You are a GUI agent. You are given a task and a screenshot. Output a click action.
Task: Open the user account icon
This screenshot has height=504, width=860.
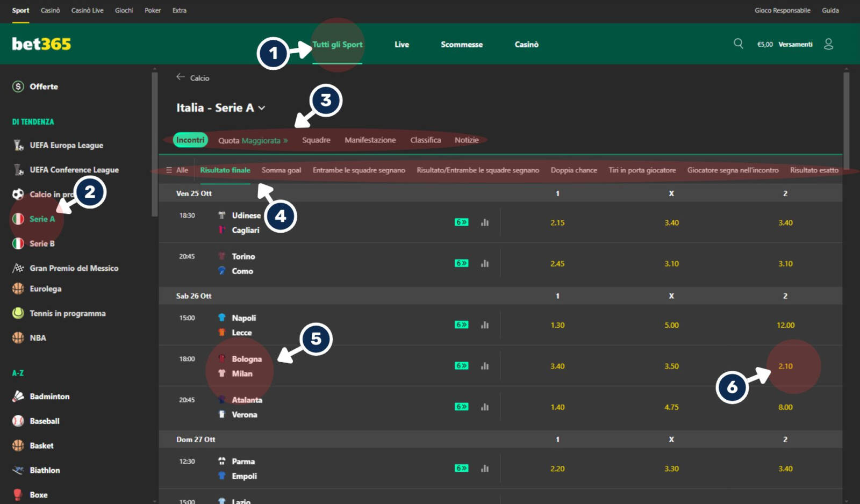[828, 44]
